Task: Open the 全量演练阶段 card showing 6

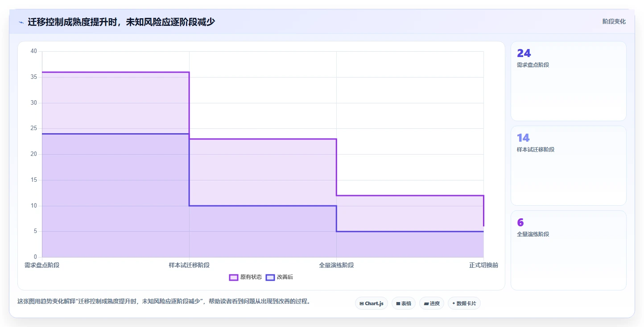Action: [x=569, y=250]
